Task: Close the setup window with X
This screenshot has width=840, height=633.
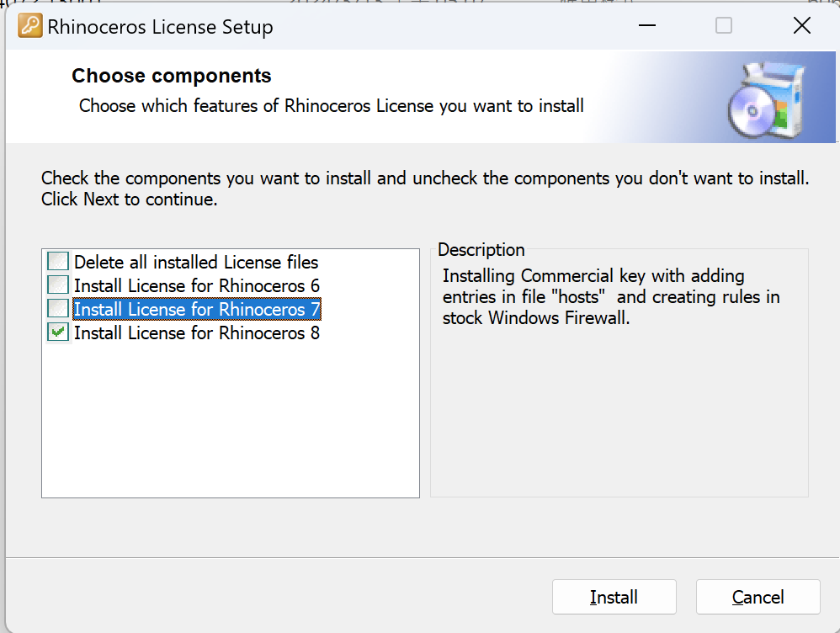Action: point(801,26)
